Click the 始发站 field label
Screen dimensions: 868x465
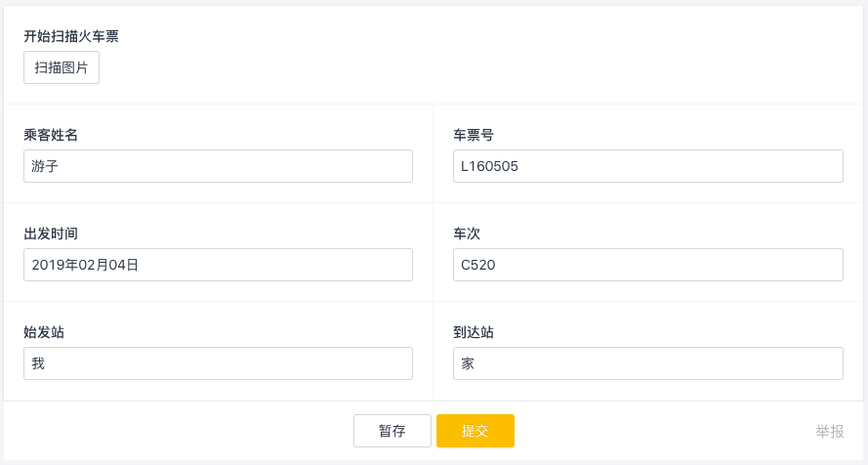[44, 332]
